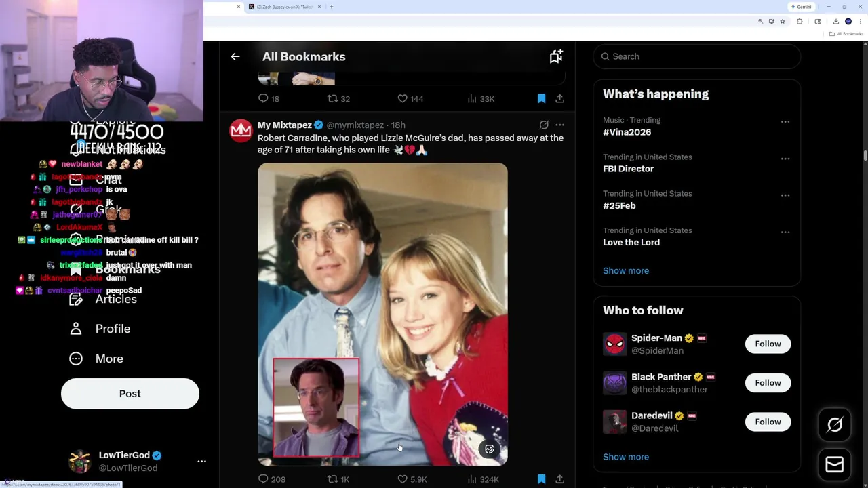868x488 pixels.
Task: View analytics for post with 33K views
Action: (x=481, y=99)
